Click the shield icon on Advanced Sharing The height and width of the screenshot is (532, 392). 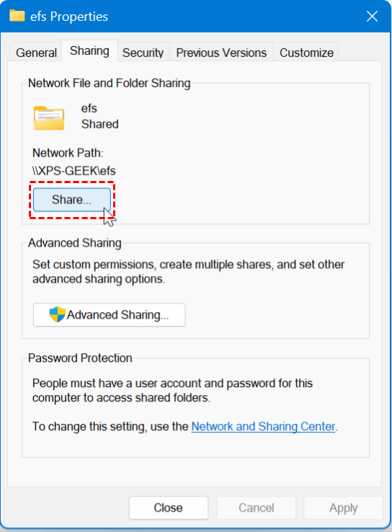(57, 314)
